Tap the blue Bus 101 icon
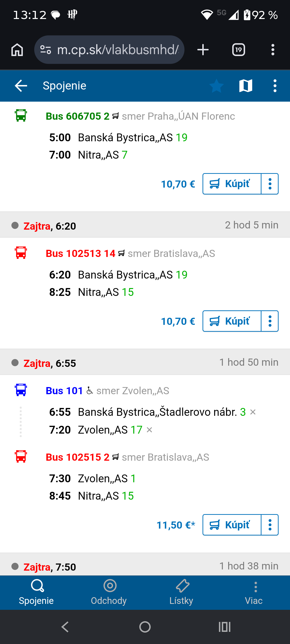290x644 pixels. (x=21, y=390)
